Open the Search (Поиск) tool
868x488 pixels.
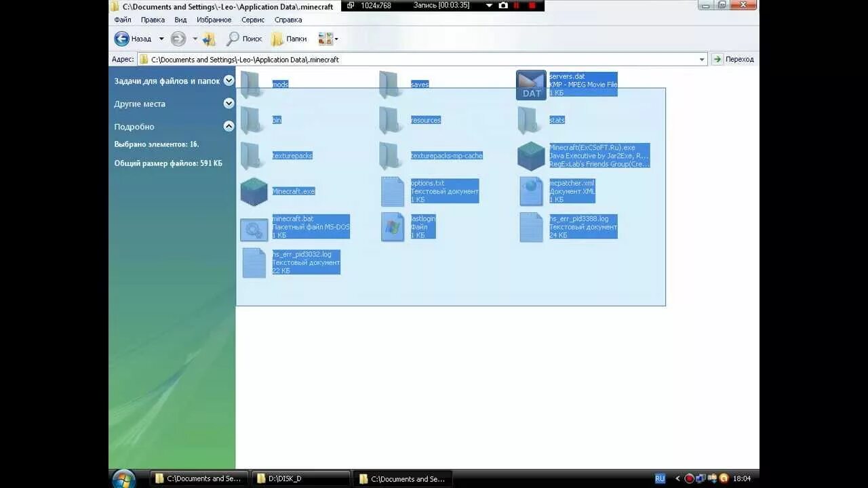point(244,39)
